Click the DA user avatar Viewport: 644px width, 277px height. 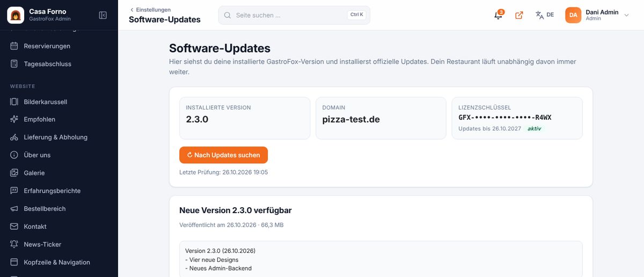click(573, 15)
